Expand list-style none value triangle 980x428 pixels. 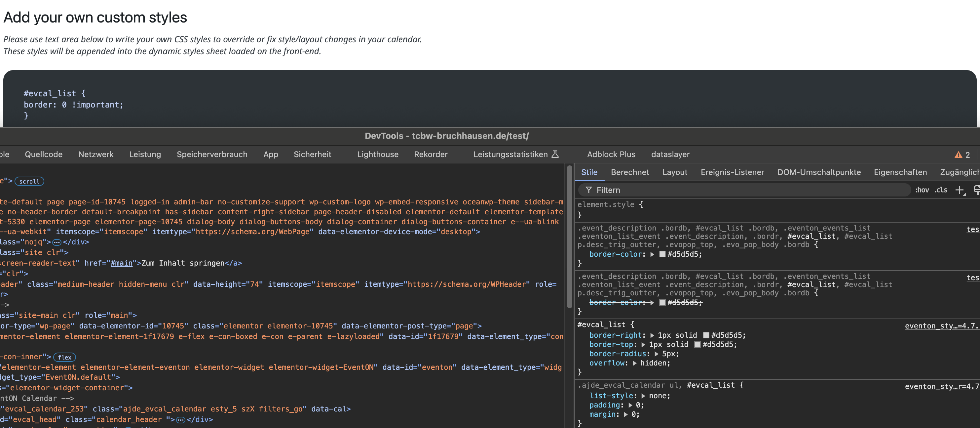click(x=643, y=396)
